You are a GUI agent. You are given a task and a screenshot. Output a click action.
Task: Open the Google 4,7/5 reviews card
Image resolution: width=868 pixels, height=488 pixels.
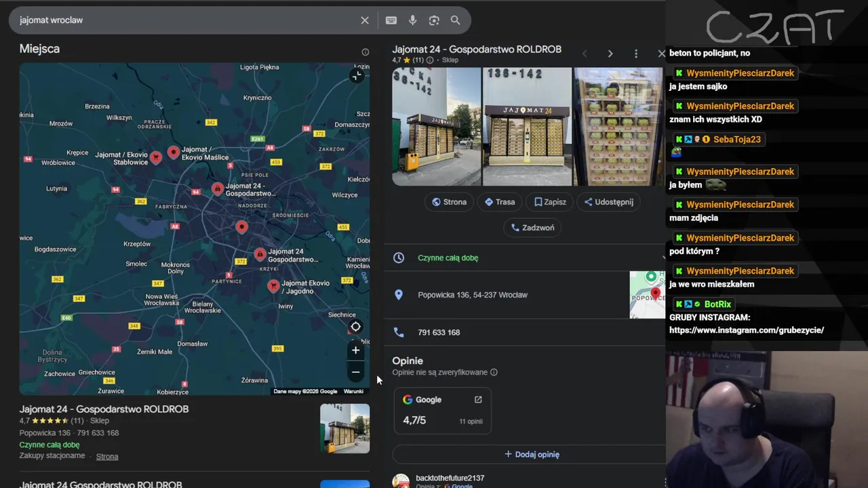point(442,411)
